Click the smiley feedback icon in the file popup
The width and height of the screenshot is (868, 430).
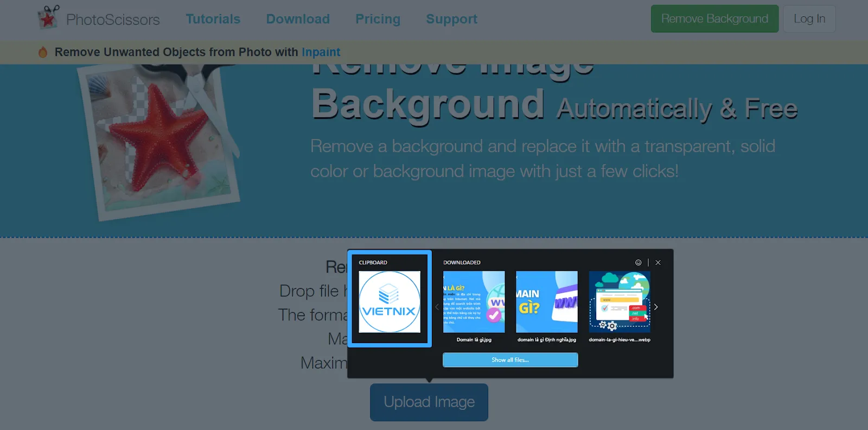(x=638, y=263)
